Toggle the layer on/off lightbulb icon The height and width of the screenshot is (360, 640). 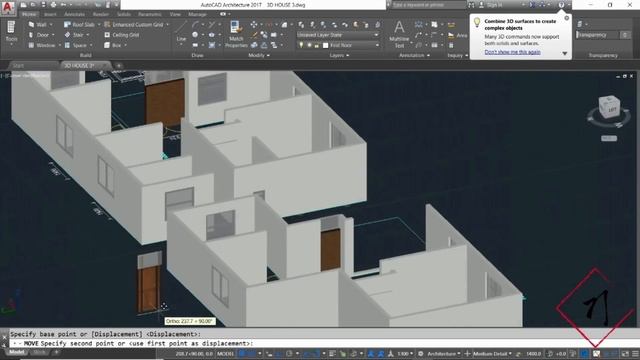(301, 45)
